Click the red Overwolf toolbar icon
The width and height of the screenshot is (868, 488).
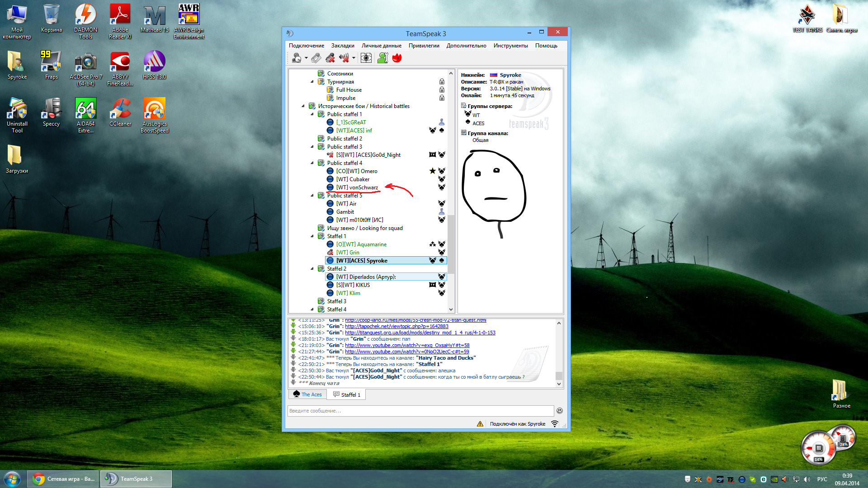(397, 58)
